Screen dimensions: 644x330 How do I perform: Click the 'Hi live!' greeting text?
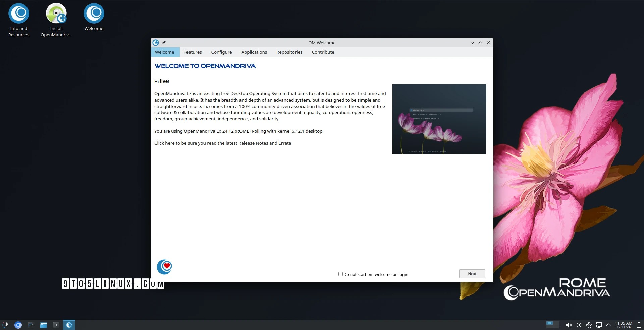click(162, 81)
